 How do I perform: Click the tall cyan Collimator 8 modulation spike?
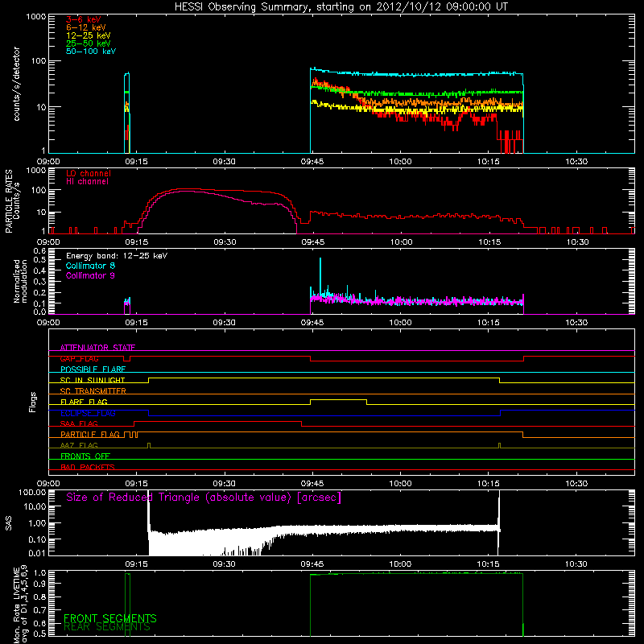[320, 275]
